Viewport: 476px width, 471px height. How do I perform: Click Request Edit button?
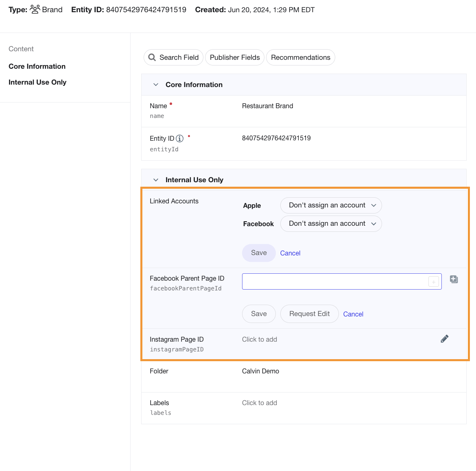[309, 314]
